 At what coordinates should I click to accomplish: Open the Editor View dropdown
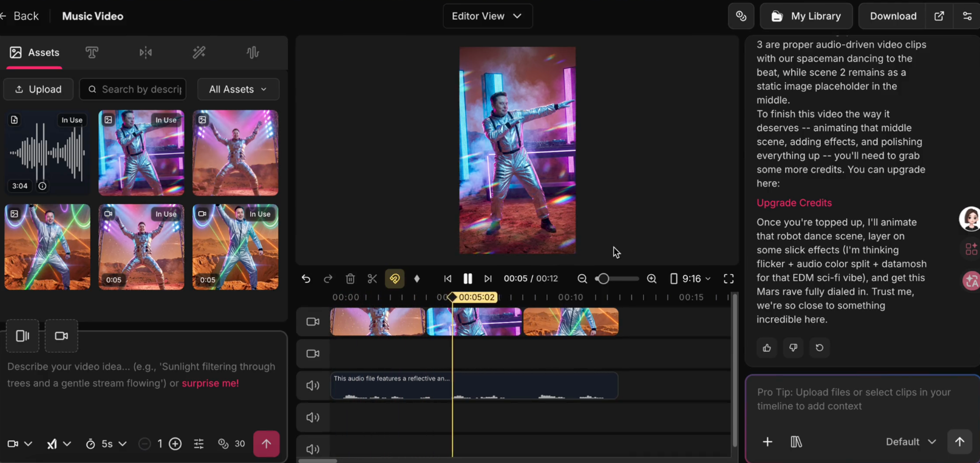pyautogui.click(x=487, y=16)
